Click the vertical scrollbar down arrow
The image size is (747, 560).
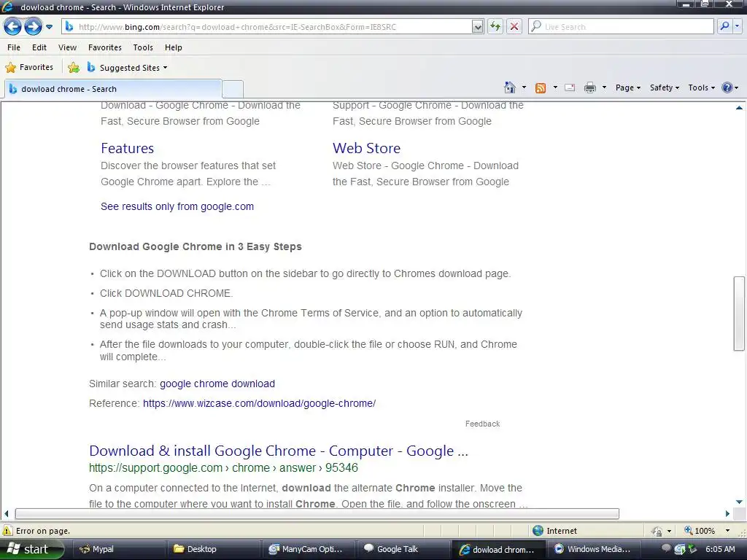[x=739, y=502]
